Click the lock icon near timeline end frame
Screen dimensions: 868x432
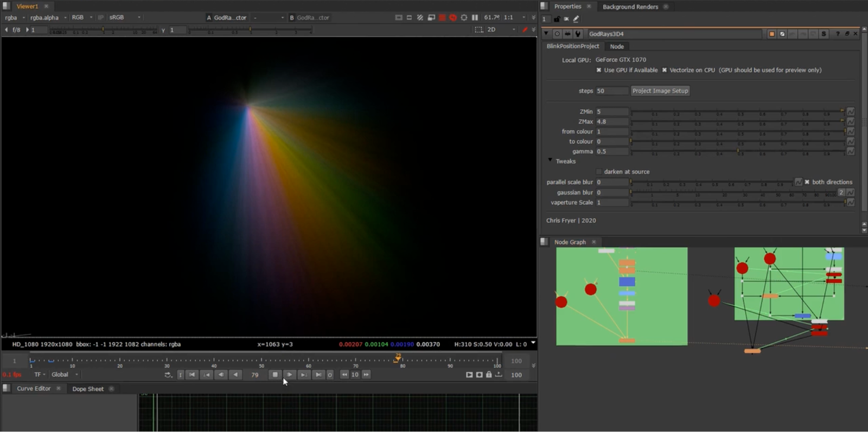pyautogui.click(x=489, y=375)
